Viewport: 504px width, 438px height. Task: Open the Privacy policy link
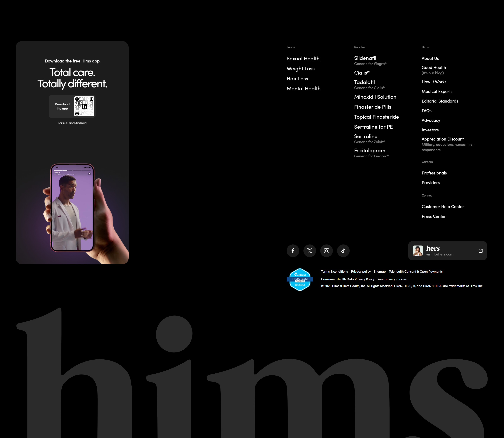[x=361, y=272]
